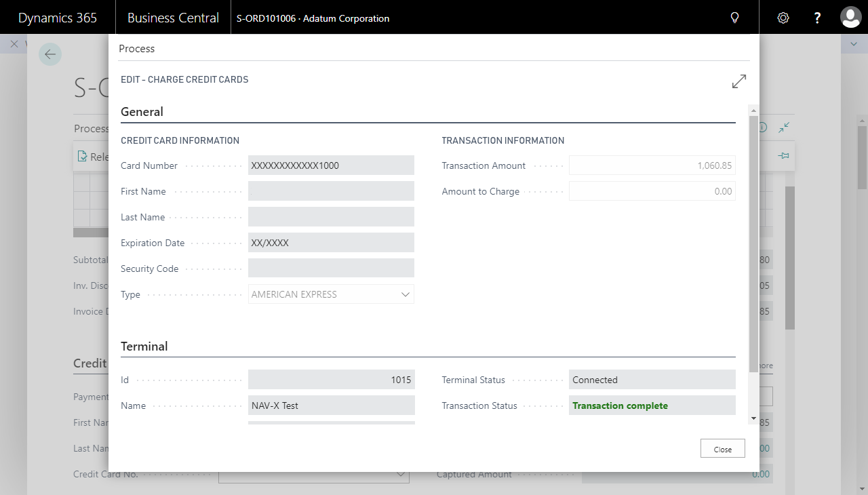Image resolution: width=868 pixels, height=495 pixels.
Task: Click the General section heading
Action: pyautogui.click(x=142, y=112)
